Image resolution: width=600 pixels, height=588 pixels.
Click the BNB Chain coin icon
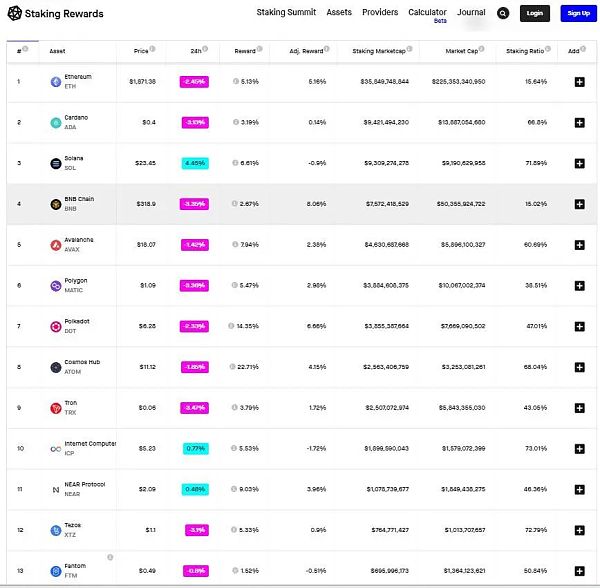[x=56, y=204]
